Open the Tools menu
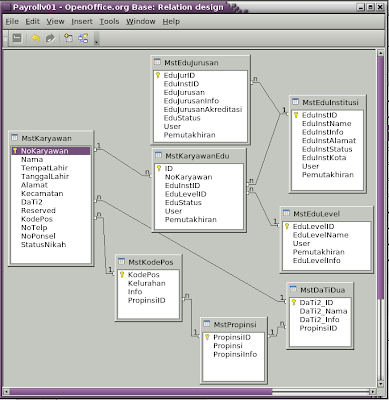Screen dimensions: 389x400 pos(109,22)
